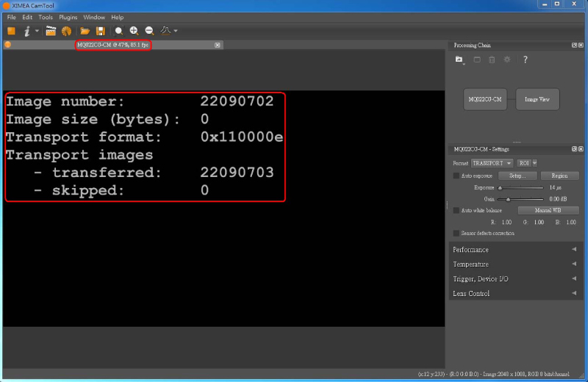Close the Processing Chain panel
This screenshot has width=588, height=382.
[x=581, y=45]
